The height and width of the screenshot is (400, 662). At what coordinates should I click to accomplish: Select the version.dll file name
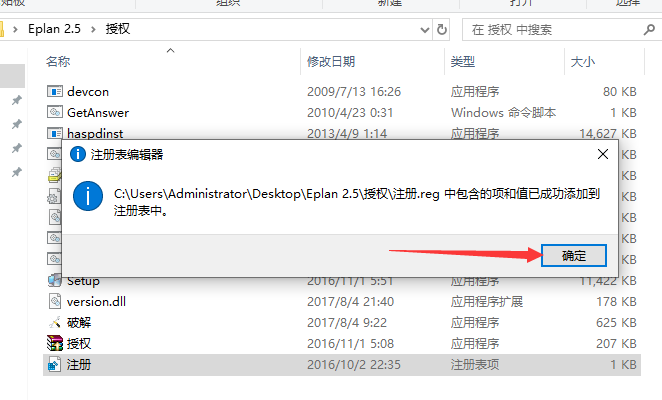[96, 302]
